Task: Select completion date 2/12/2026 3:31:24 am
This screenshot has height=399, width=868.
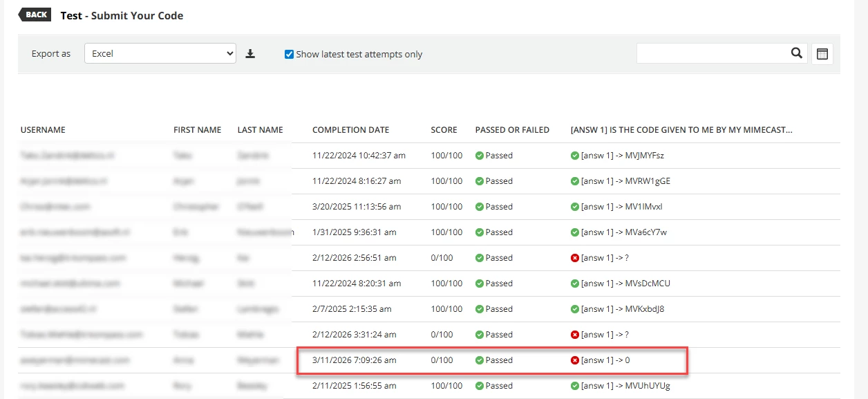Action: pyautogui.click(x=354, y=335)
